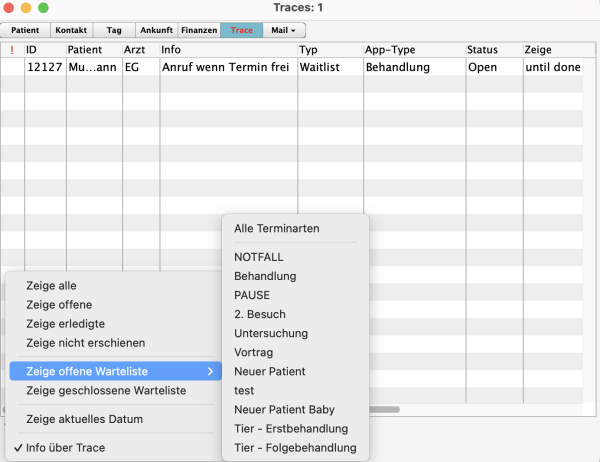Image resolution: width=600 pixels, height=462 pixels.
Task: Select Zeige geschlossene Warteliste menu entry
Action: click(x=105, y=390)
